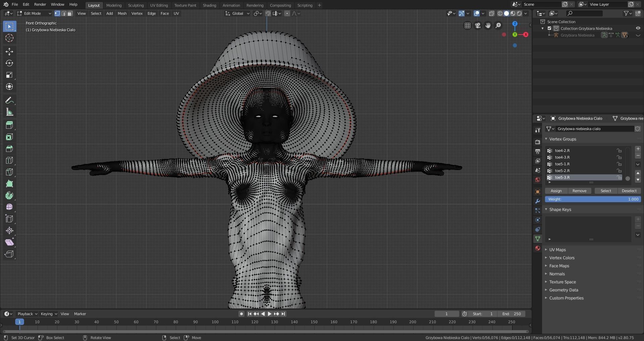Click the Remove vertex group button
The image size is (644, 341).
point(579,191)
